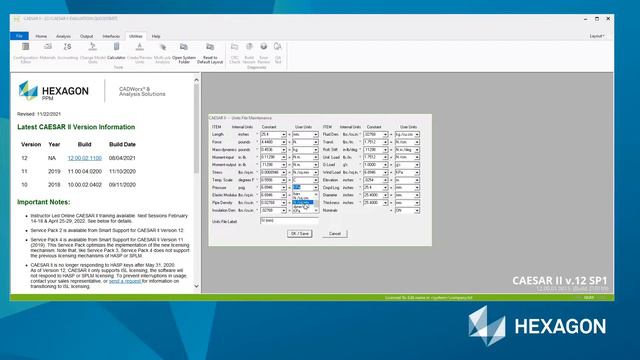Viewport: 640px width, 360px height.
Task: Run the QA Test diagnostic
Action: tap(278, 53)
